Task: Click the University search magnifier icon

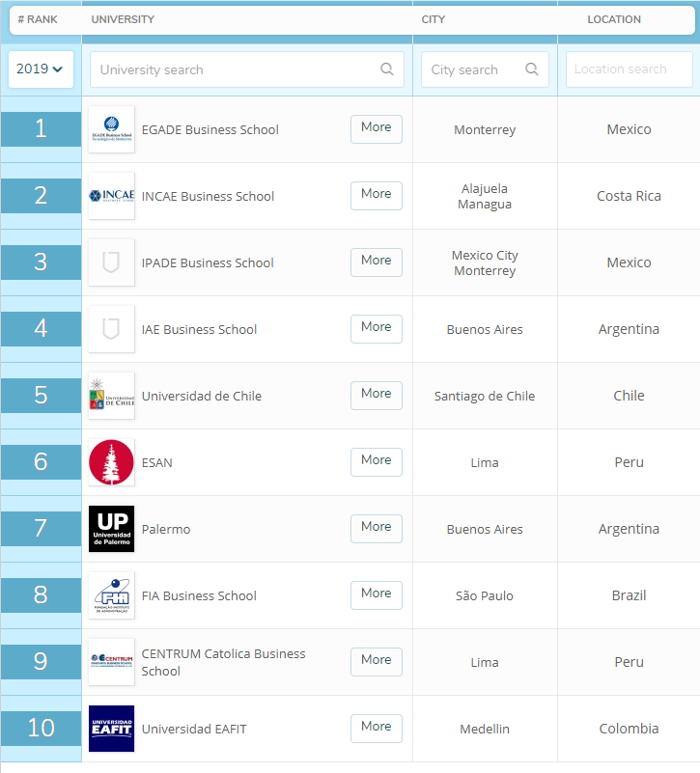Action: point(386,69)
